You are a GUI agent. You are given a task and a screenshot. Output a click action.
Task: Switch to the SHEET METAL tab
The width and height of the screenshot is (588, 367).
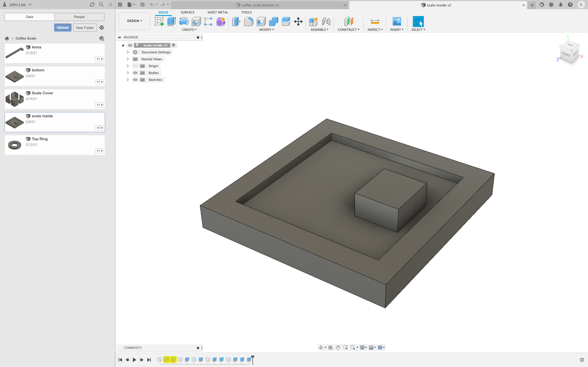pos(218,12)
